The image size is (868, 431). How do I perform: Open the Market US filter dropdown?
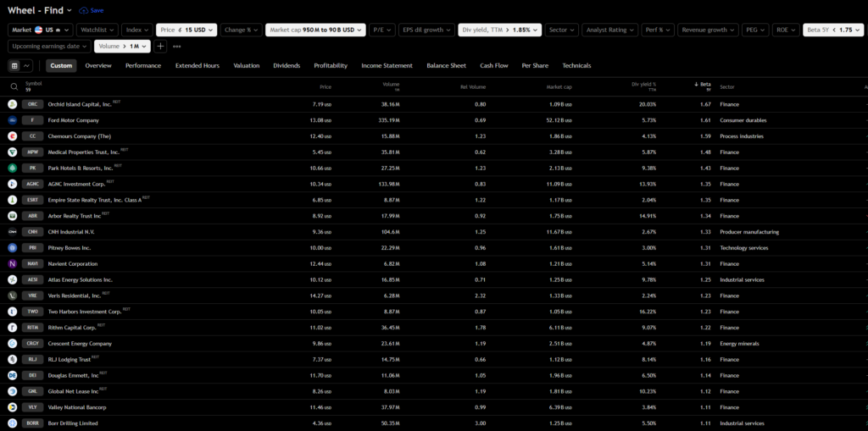[41, 30]
